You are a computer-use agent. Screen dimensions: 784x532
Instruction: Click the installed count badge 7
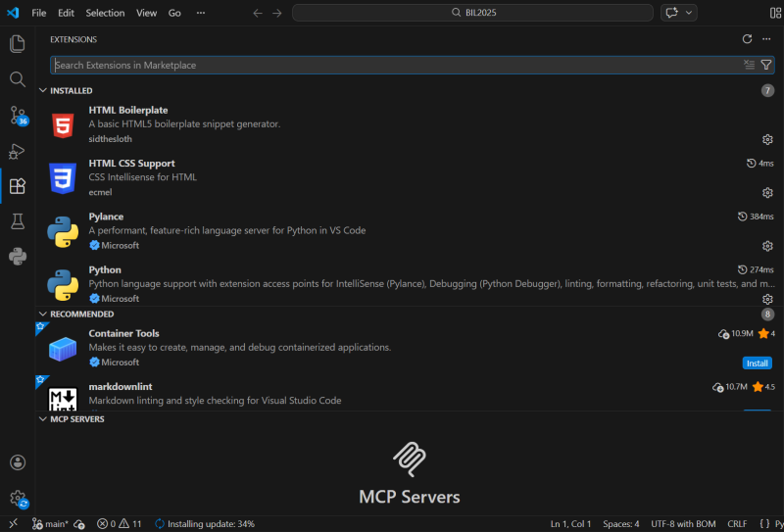point(767,90)
